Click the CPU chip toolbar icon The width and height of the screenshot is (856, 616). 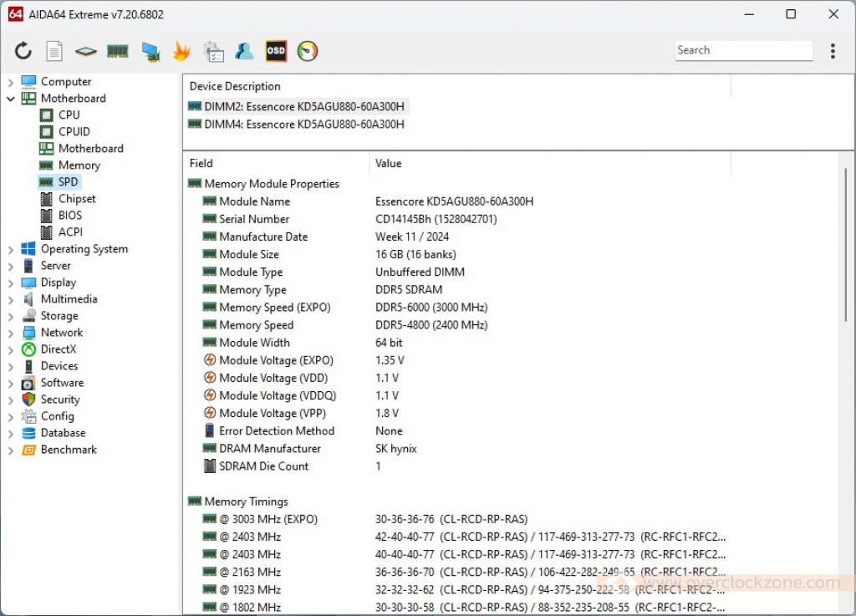point(85,51)
